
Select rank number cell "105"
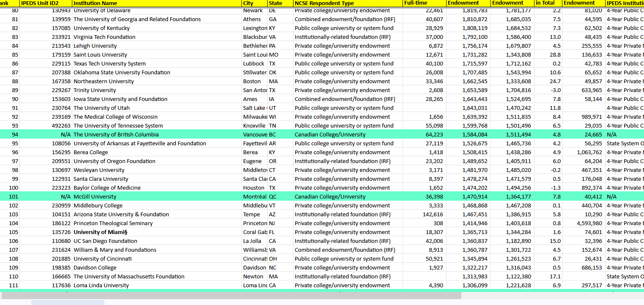(x=10, y=232)
